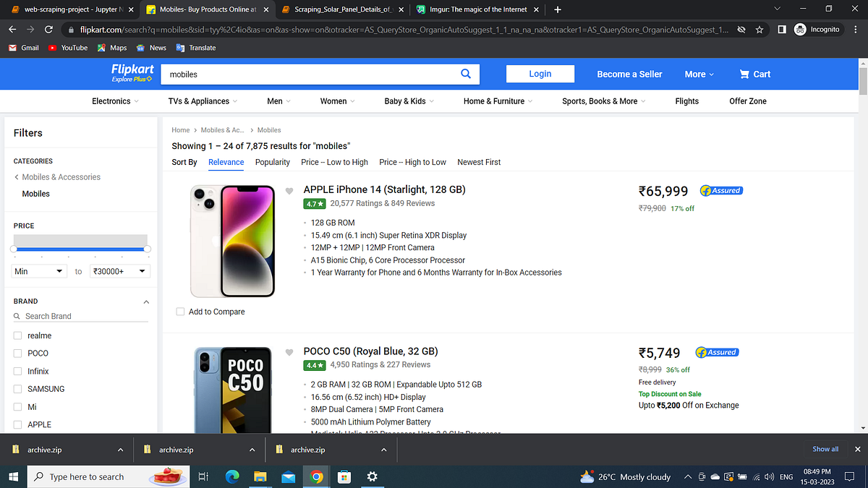Sort results by Price -- Low to High

click(334, 162)
